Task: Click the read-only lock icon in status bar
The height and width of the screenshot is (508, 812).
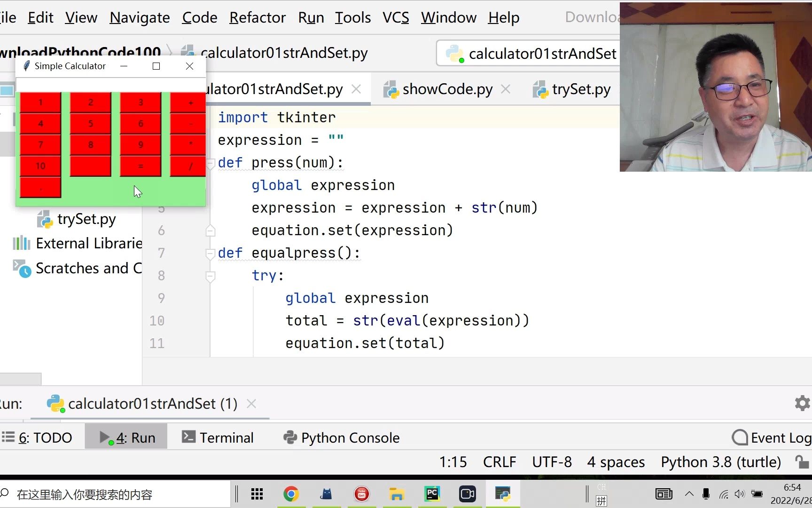Action: click(801, 462)
